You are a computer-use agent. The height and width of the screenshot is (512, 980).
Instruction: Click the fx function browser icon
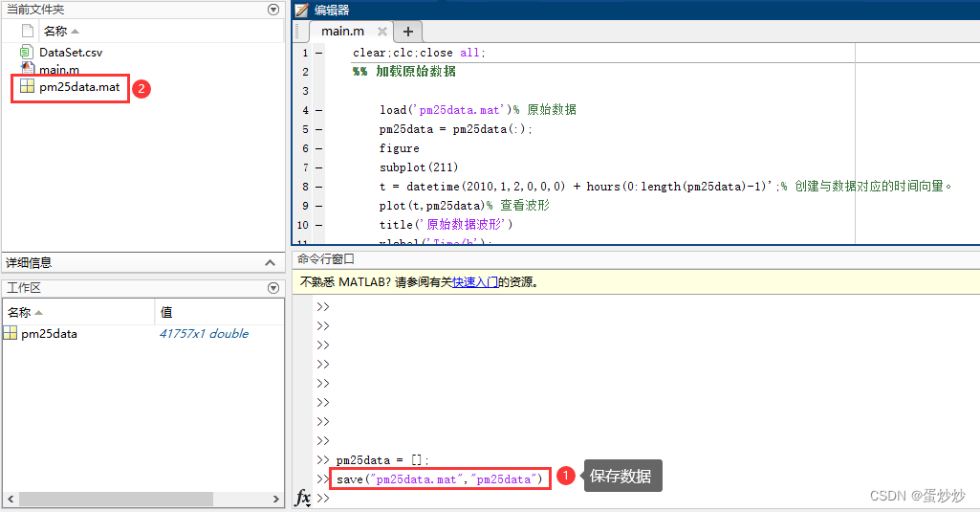(302, 499)
